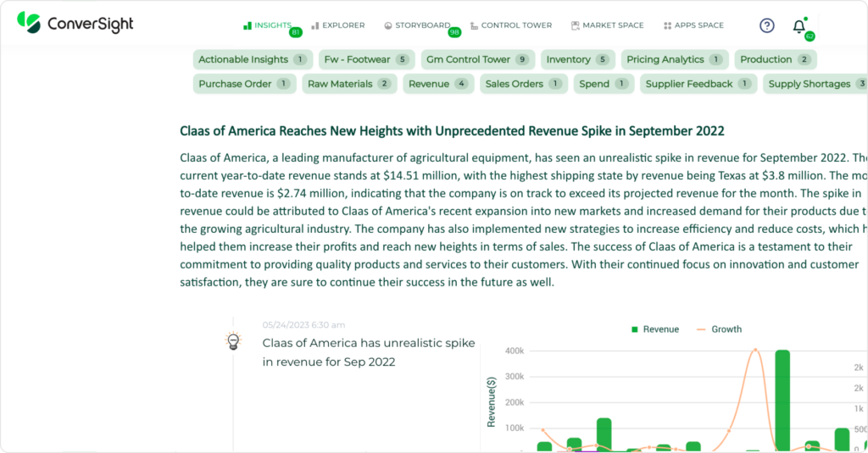Screen dimensions: 868x453
Task: Select the Production filter chip
Action: (776, 59)
